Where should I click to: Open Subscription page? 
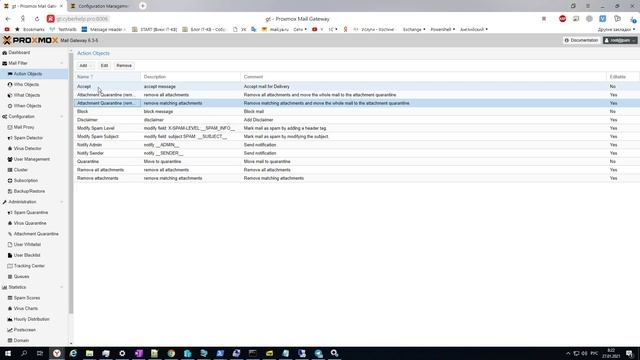click(26, 180)
